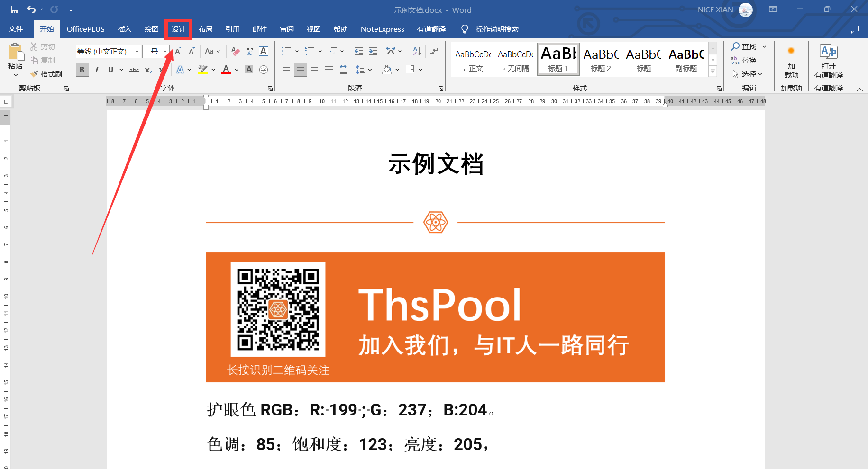Show paragraph marks icon

(x=434, y=51)
